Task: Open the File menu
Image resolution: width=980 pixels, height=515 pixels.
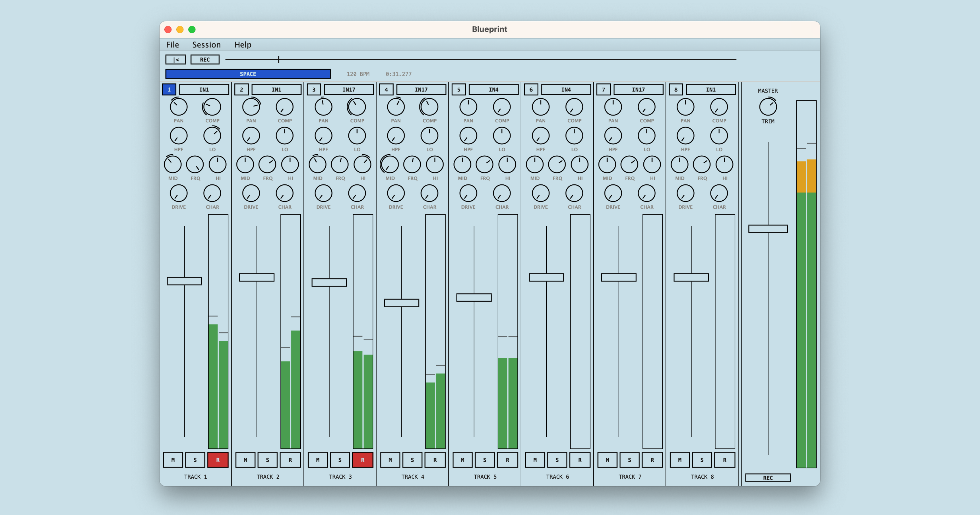Action: pyautogui.click(x=172, y=44)
